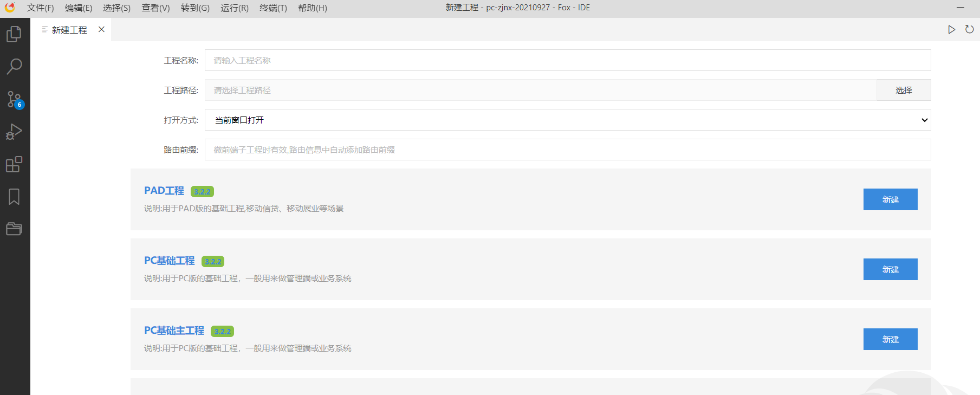This screenshot has width=980, height=395.
Task: Open the Run and Debug panel
Action: point(14,132)
